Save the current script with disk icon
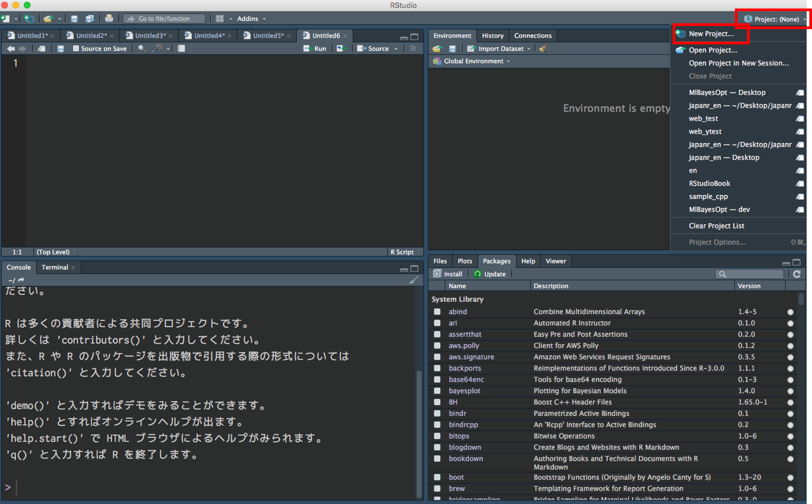The height and width of the screenshot is (504, 812). click(60, 48)
